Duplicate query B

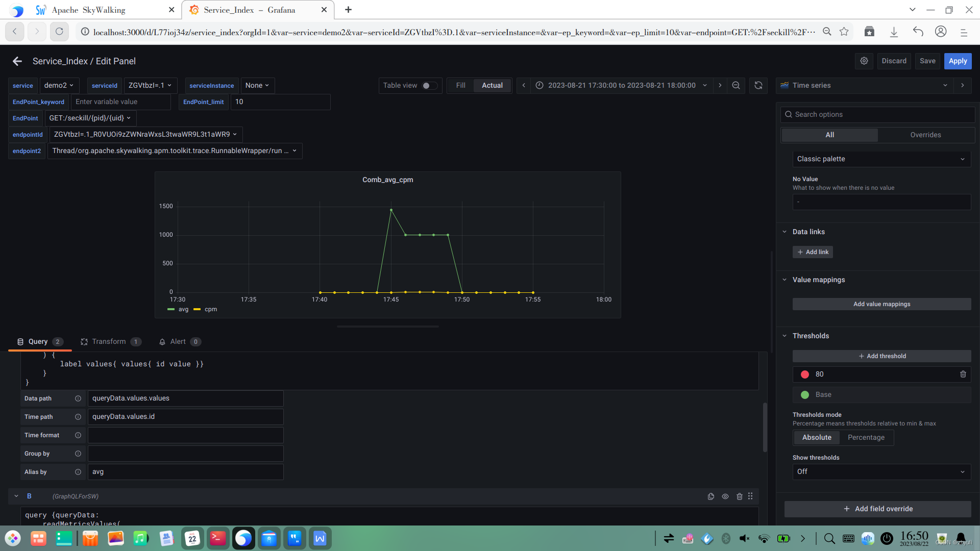click(x=711, y=496)
